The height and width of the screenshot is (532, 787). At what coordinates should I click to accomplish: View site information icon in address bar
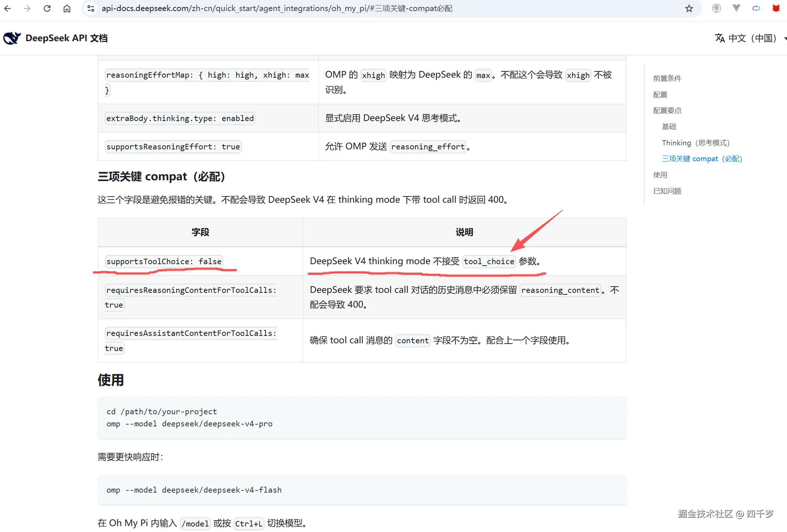91,8
